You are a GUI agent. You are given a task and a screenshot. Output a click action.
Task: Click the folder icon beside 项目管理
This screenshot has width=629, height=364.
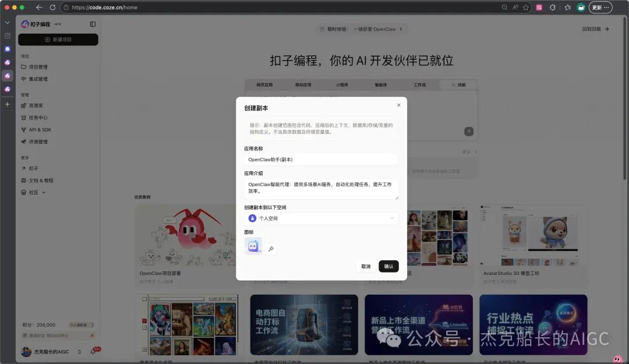24,67
